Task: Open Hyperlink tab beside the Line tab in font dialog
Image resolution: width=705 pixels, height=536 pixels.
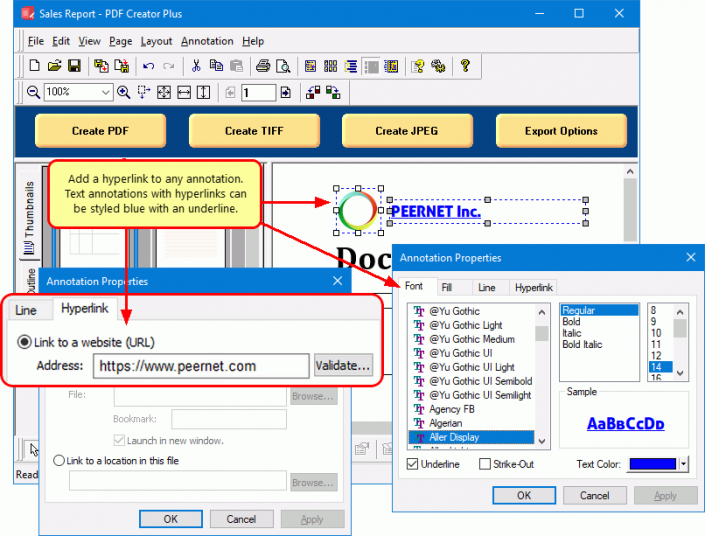Action: tap(533, 287)
